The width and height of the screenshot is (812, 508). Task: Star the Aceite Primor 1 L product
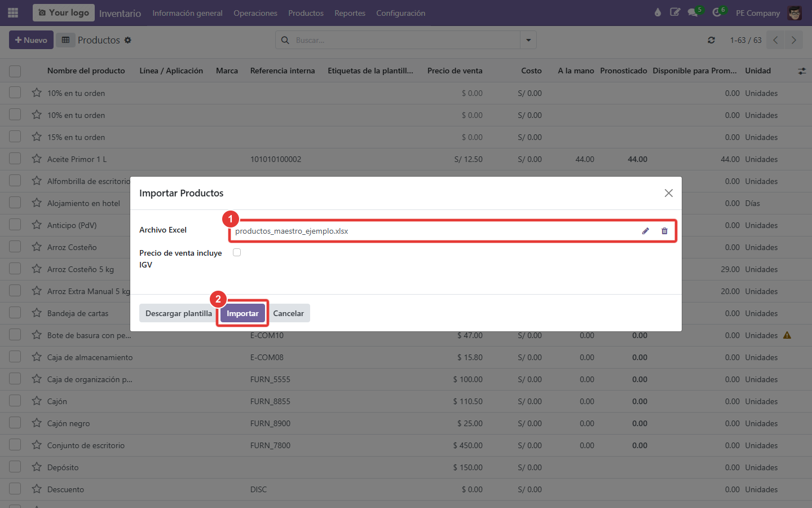[x=37, y=159]
